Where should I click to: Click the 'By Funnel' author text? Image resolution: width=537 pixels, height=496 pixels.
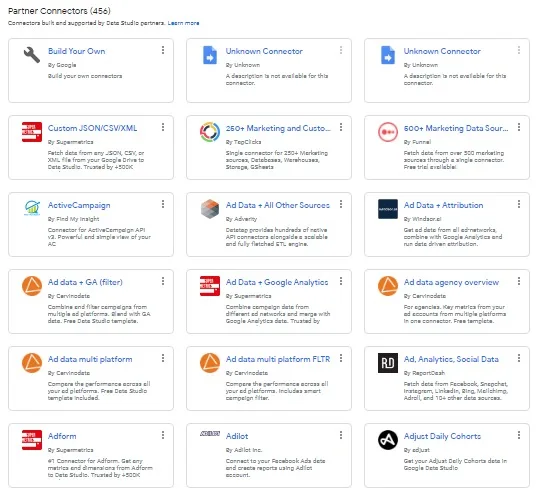pyautogui.click(x=417, y=142)
